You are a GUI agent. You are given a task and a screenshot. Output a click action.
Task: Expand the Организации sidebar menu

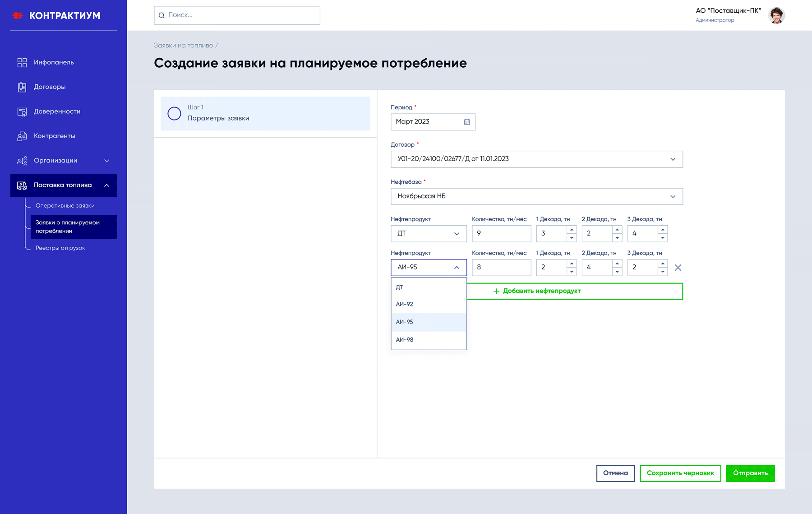tap(106, 161)
